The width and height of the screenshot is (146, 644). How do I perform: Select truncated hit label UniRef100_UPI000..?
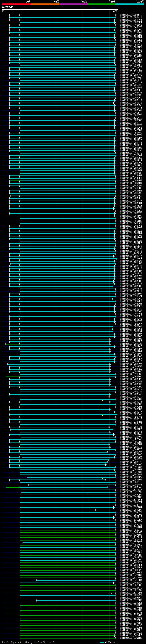tap(132, 440)
